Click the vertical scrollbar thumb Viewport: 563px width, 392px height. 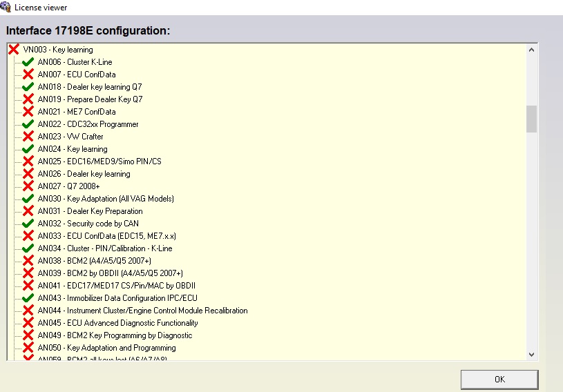(x=531, y=118)
